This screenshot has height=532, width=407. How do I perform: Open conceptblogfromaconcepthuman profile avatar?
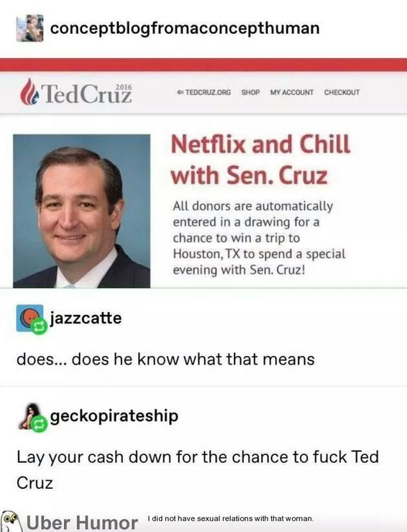30,28
